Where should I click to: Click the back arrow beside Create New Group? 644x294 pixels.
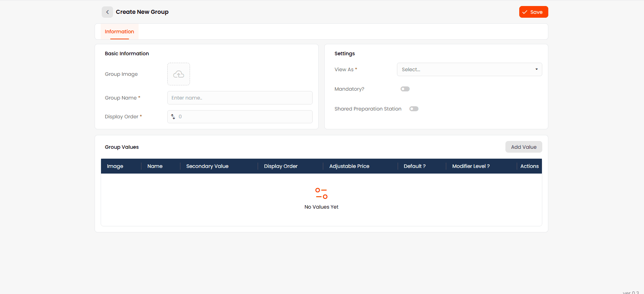coord(107,12)
